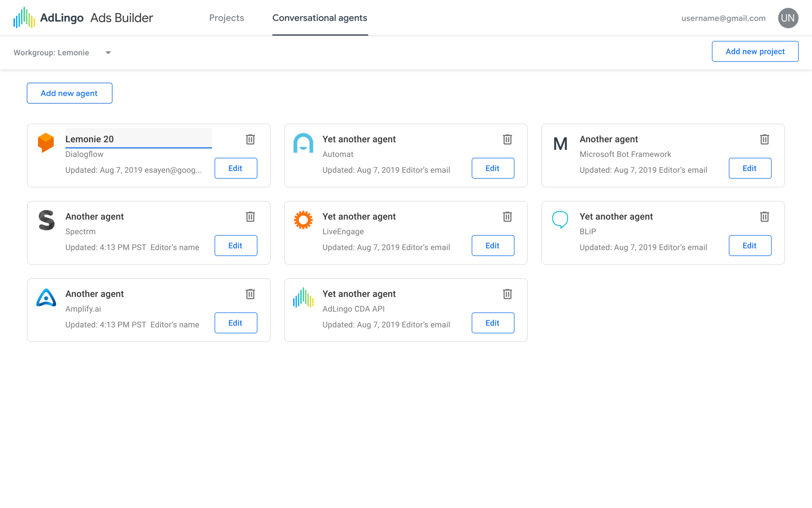Image resolution: width=812 pixels, height=508 pixels.
Task: Select the Conversational agents tab
Action: click(320, 18)
